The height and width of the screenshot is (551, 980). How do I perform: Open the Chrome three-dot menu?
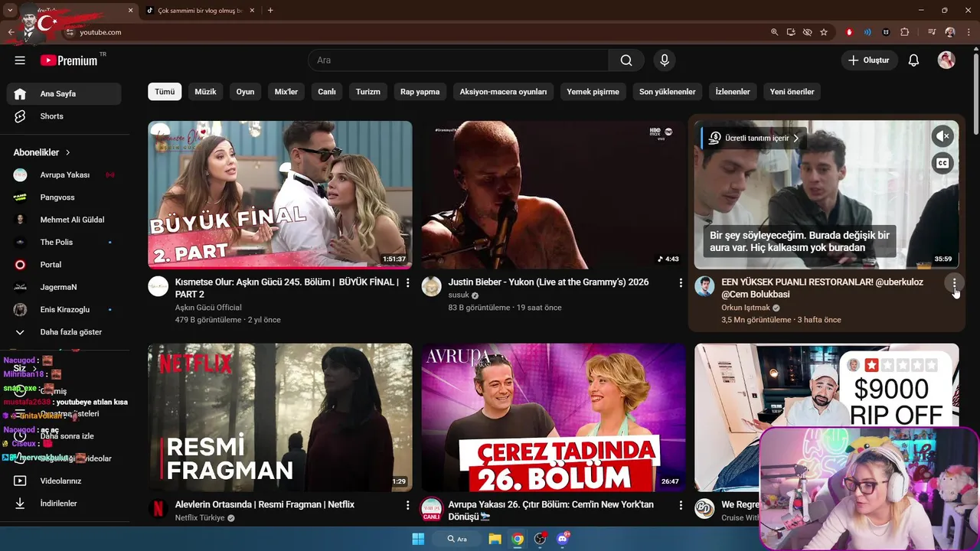(969, 32)
